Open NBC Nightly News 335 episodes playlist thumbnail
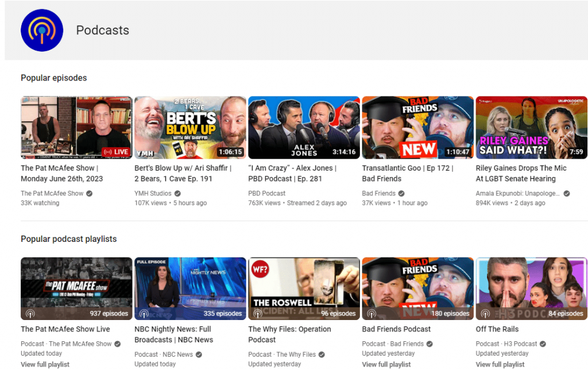588x370 pixels. click(x=190, y=288)
